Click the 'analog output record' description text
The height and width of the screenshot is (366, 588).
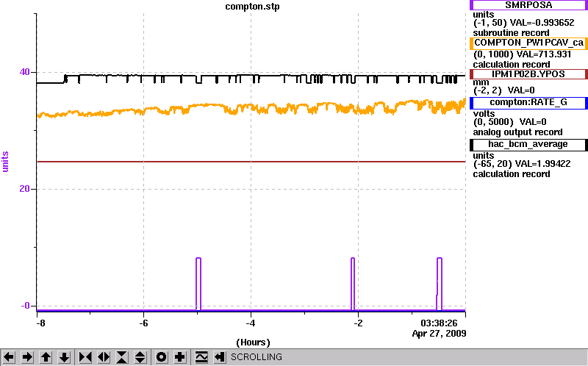(x=517, y=132)
